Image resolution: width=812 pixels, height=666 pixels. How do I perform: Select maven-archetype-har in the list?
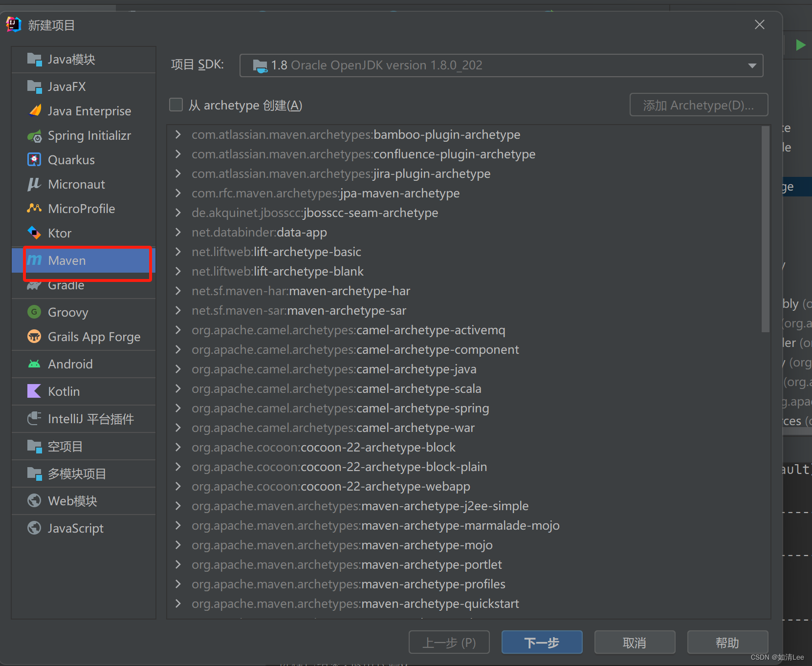tap(301, 291)
